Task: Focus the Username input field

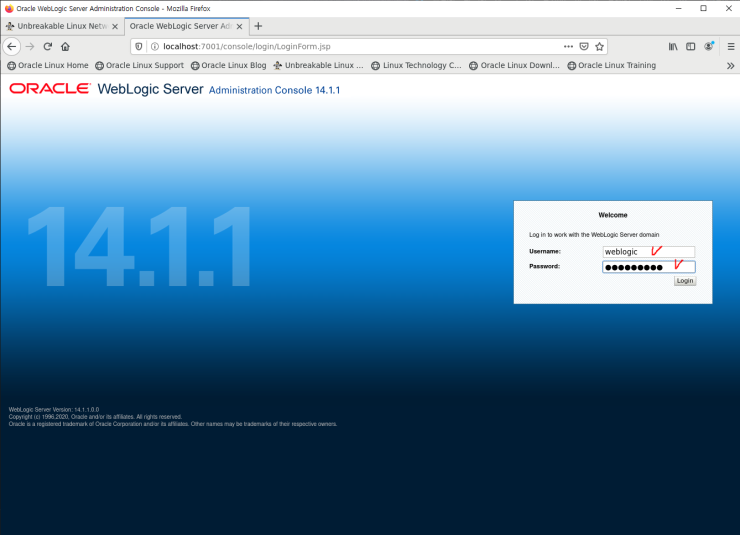Action: coord(648,251)
